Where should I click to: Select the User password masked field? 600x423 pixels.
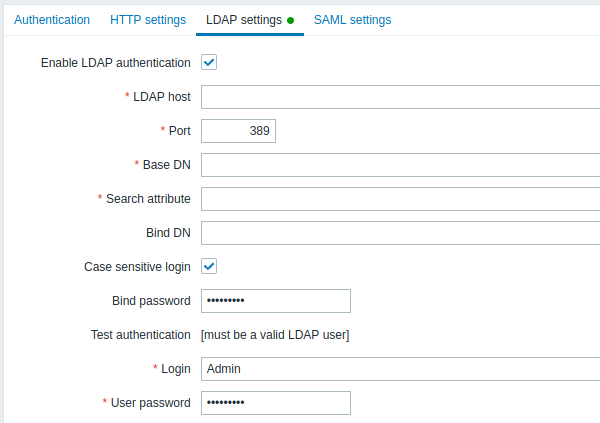275,403
